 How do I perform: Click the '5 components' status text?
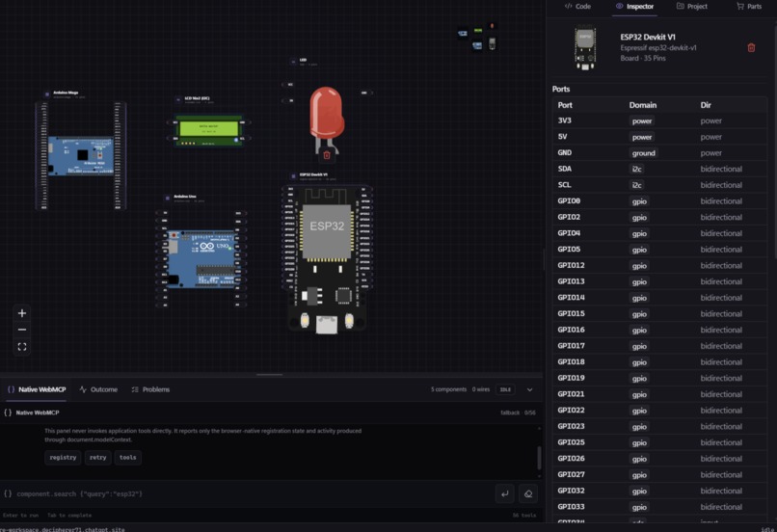[448, 389]
